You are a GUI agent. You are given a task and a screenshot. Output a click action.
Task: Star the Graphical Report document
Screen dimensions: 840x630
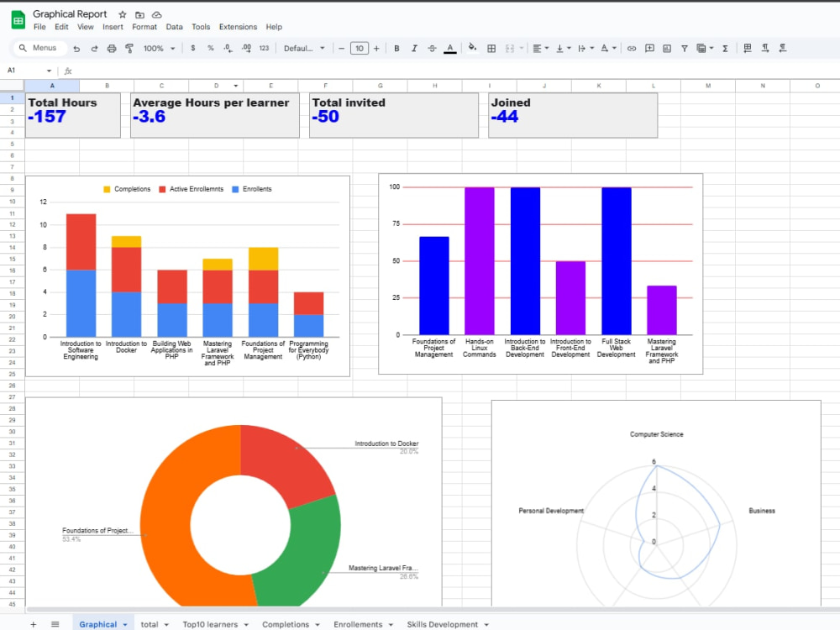click(122, 14)
